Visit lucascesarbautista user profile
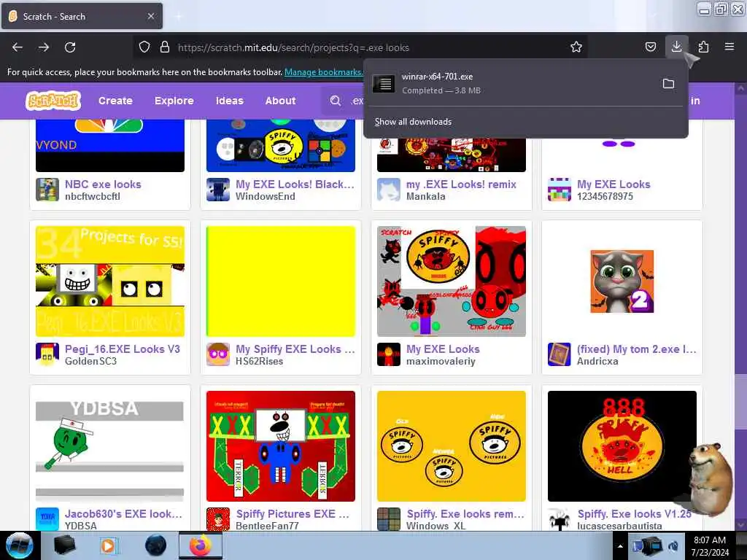The height and width of the screenshot is (560, 747). click(619, 526)
